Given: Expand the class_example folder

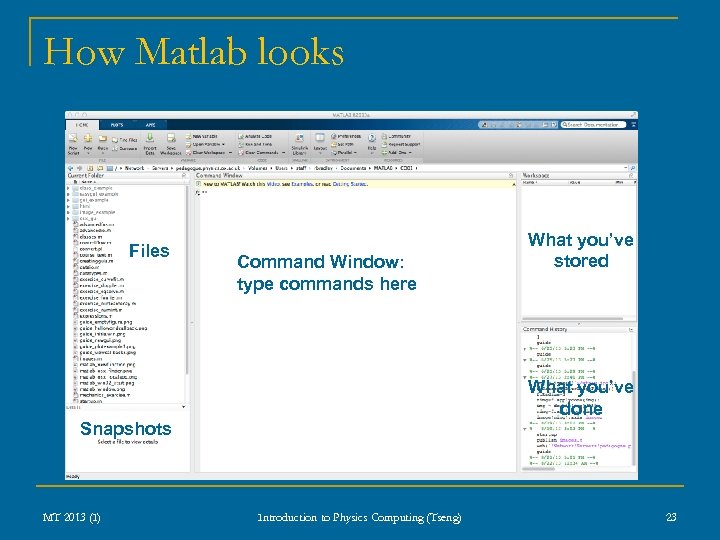Looking at the screenshot, I should coord(68,188).
